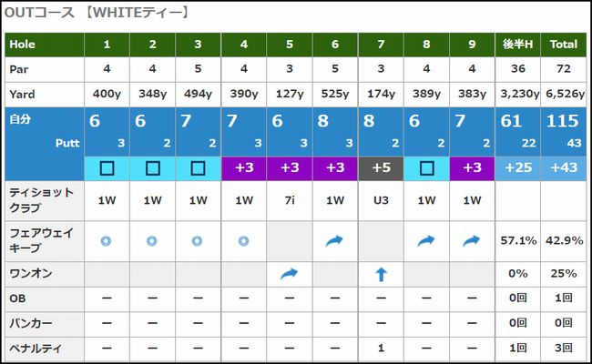Screen dimensions: 592x364
Task: Click the Total column header
Action: (x=563, y=45)
